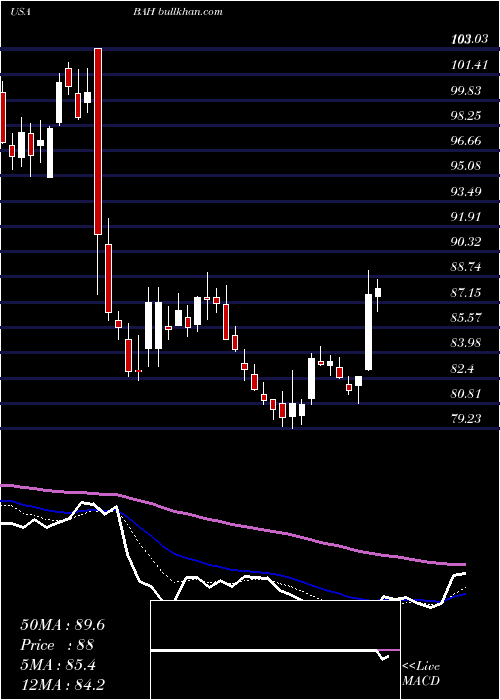Click the 80.81 price axis label
This screenshot has width=500, height=700.
(467, 394)
